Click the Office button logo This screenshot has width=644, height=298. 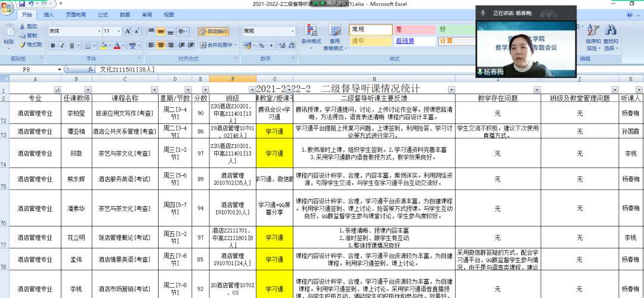8,7
